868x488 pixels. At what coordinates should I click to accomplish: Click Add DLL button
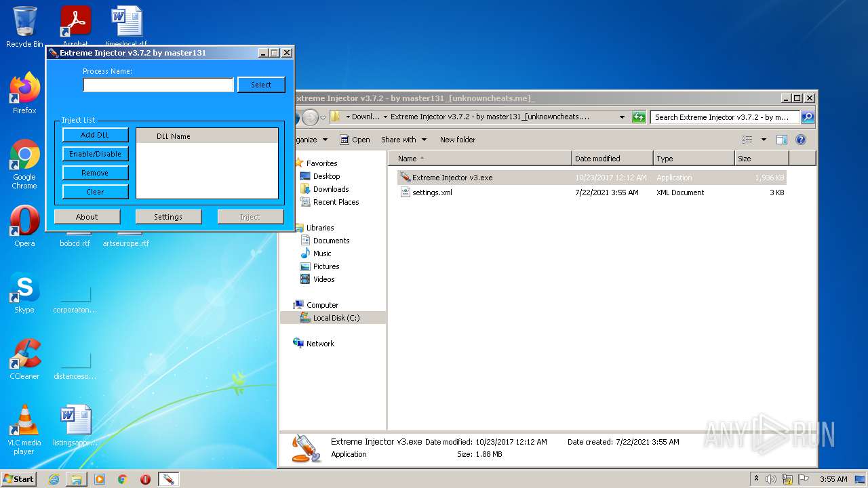click(95, 135)
